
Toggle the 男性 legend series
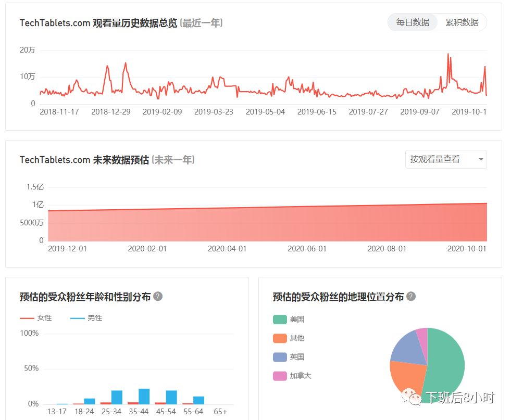click(86, 318)
